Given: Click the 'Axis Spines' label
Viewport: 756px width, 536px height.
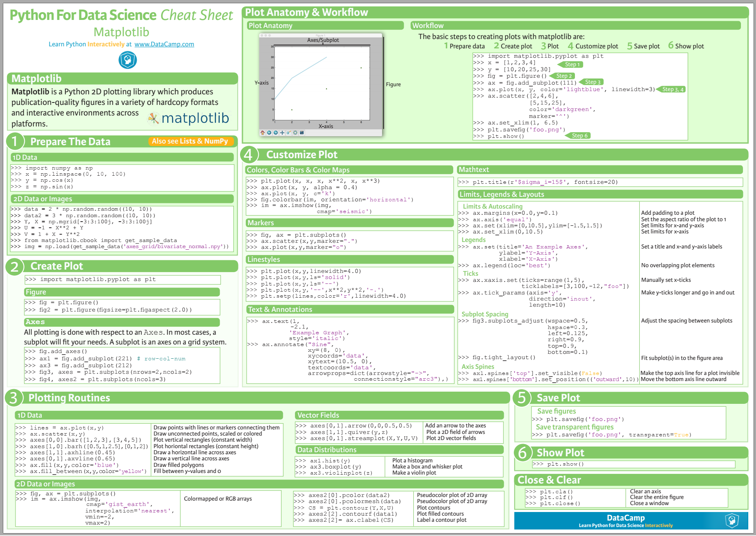Looking at the screenshot, I should coord(478,366).
